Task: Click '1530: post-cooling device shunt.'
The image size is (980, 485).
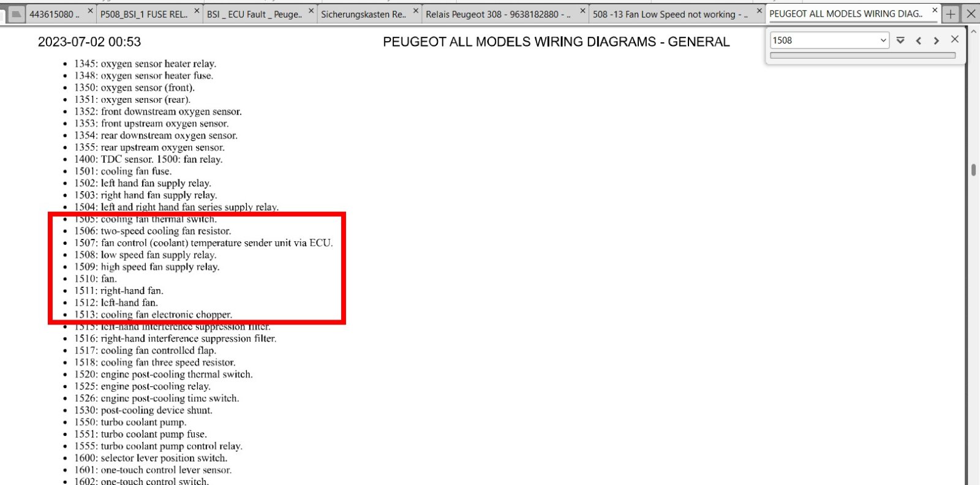Action: [143, 410]
